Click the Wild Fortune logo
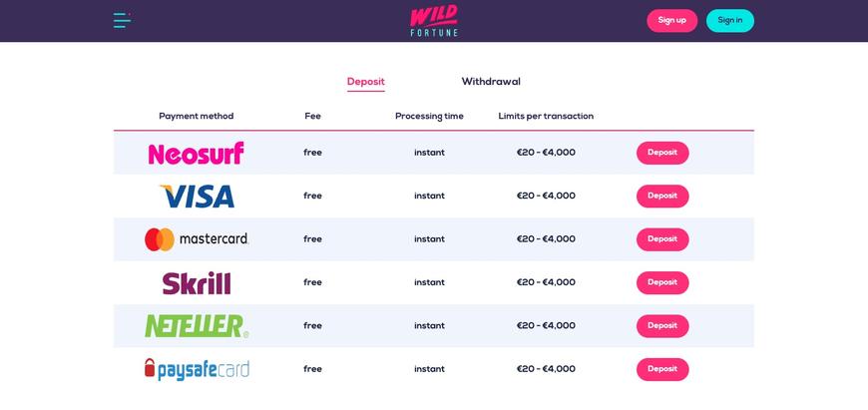The image size is (868, 410). coord(434,21)
